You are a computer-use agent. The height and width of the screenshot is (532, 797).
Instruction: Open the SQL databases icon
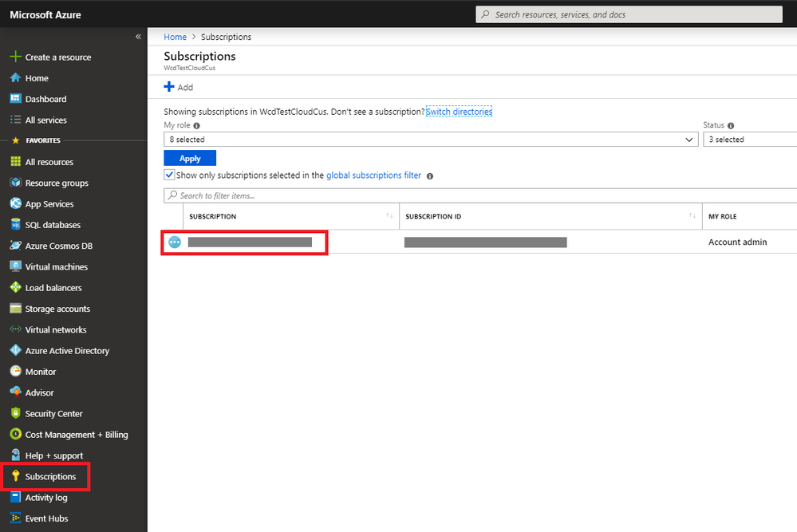[16, 225]
